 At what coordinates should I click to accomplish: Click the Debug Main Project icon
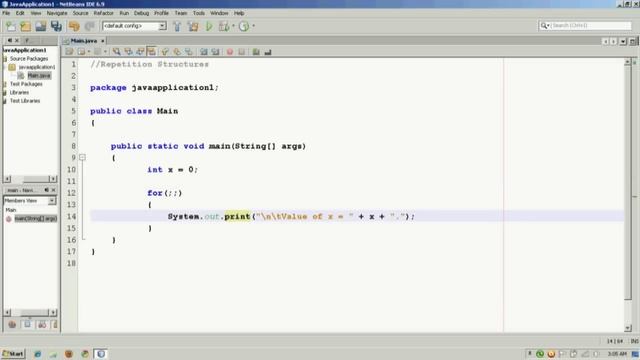[x=224, y=27]
